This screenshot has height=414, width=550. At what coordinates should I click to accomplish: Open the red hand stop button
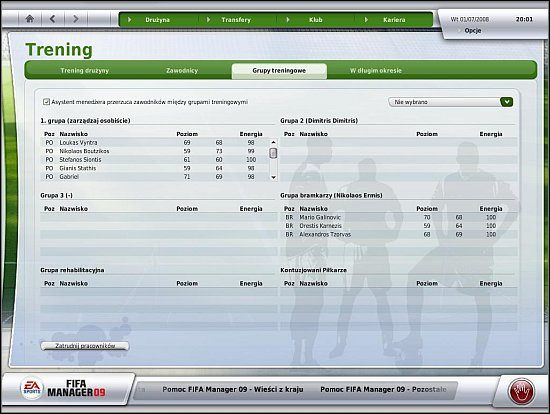[x=521, y=391]
